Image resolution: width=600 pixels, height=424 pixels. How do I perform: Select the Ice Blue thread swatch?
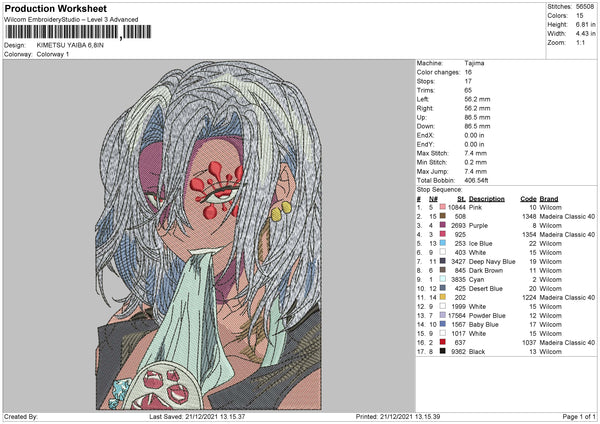(x=443, y=243)
